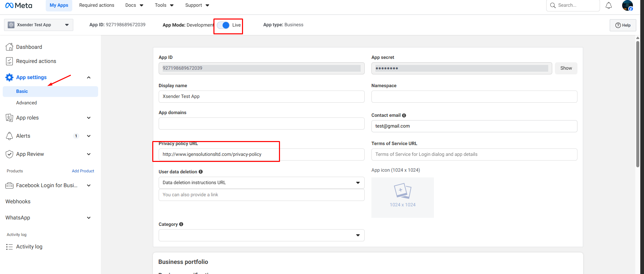Upload an app icon image placeholder
This screenshot has height=274, width=644.
pos(402,197)
